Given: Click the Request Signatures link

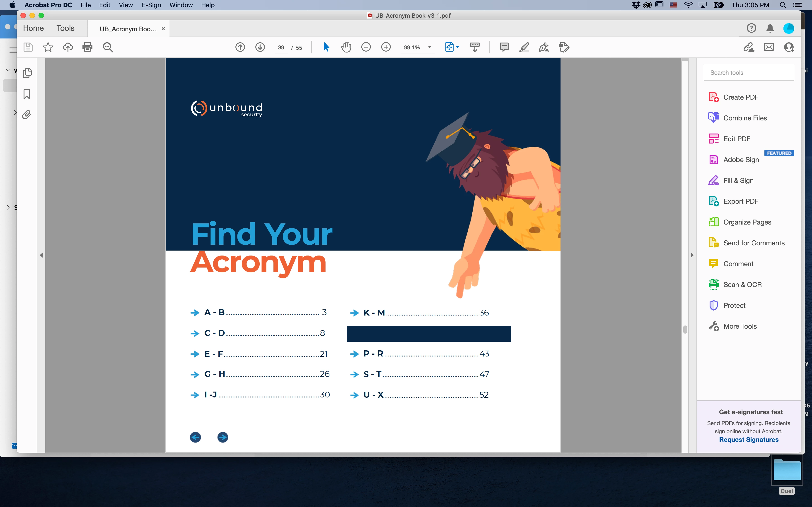Looking at the screenshot, I should tap(749, 440).
